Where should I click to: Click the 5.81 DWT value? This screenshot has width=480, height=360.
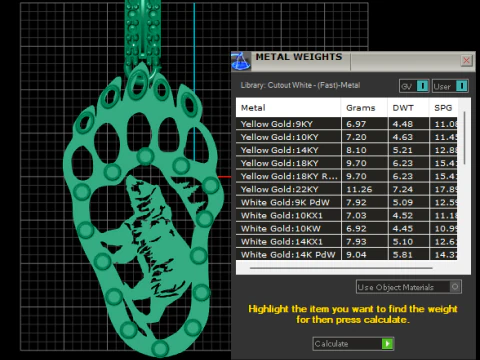pos(402,255)
